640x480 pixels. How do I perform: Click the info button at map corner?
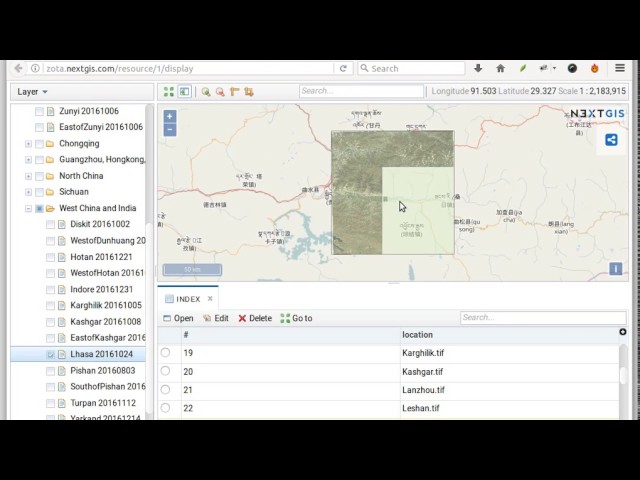(616, 269)
